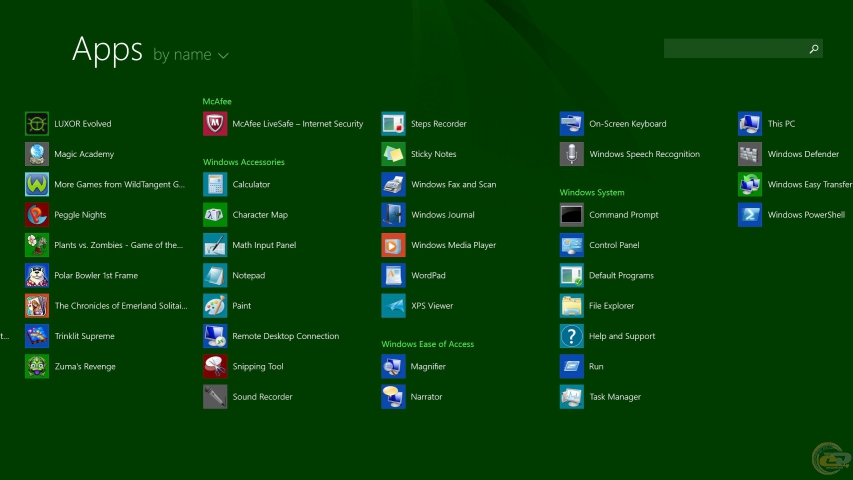Launch Plants vs. Zombies icon

[x=36, y=245]
